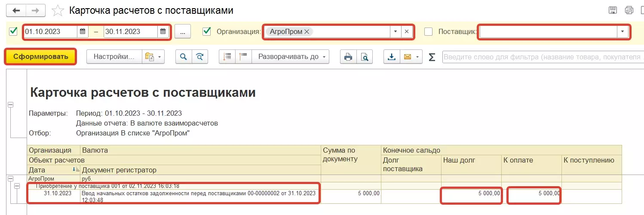644x215 pixels.
Task: Select the руб. currency cell
Action: [x=201, y=178]
